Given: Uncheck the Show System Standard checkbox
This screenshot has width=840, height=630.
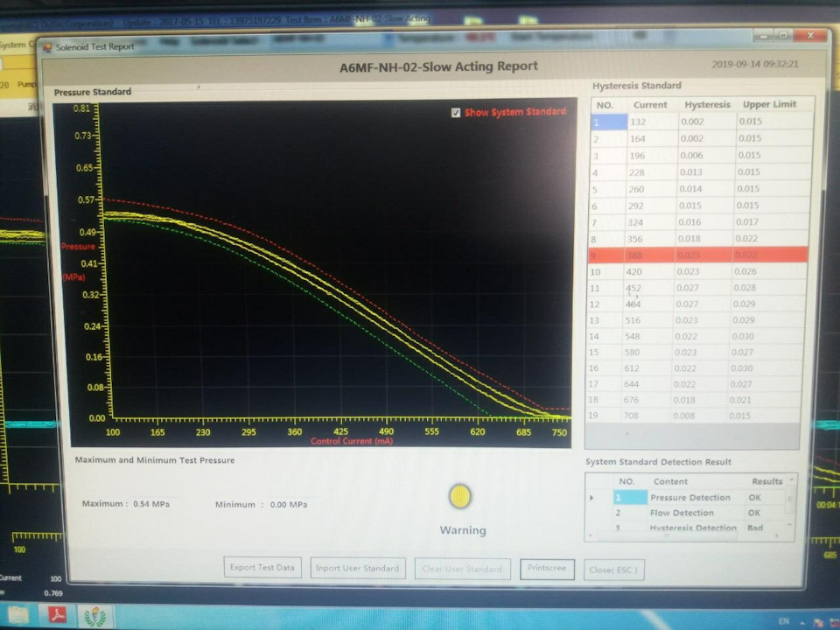Looking at the screenshot, I should pyautogui.click(x=456, y=113).
